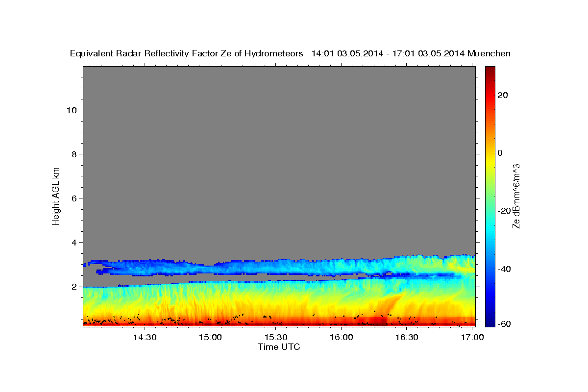Click the '15:00' time tick label

click(x=211, y=338)
